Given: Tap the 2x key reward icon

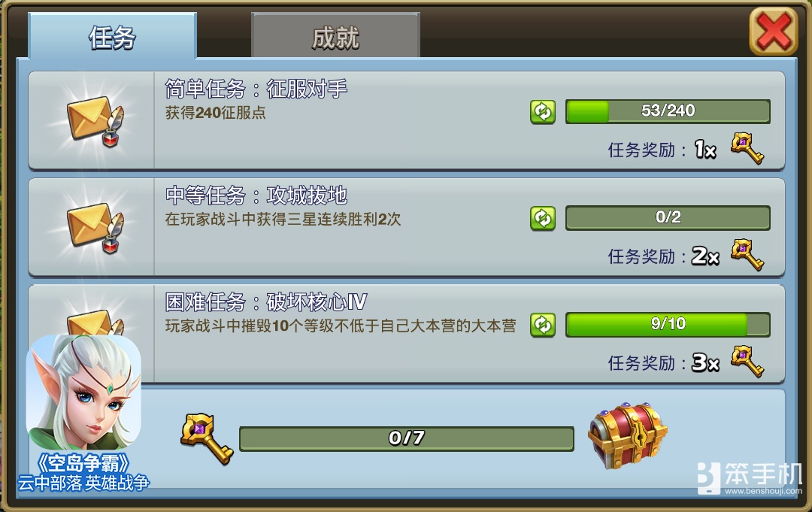Looking at the screenshot, I should coord(747,255).
